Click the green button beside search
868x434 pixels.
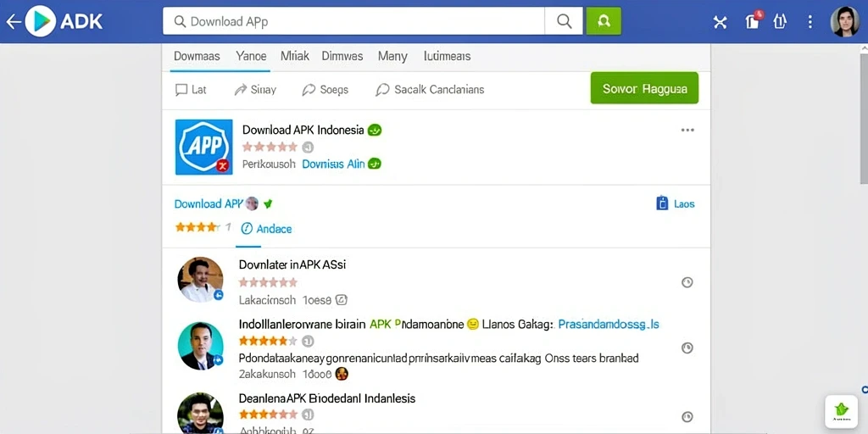(x=604, y=21)
